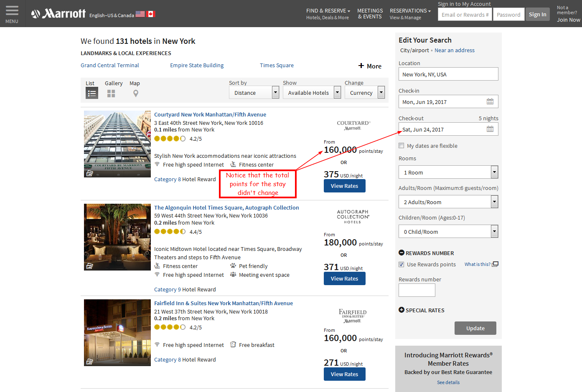This screenshot has width=582, height=392.
Task: Click the Check-out date field
Action: tap(448, 129)
